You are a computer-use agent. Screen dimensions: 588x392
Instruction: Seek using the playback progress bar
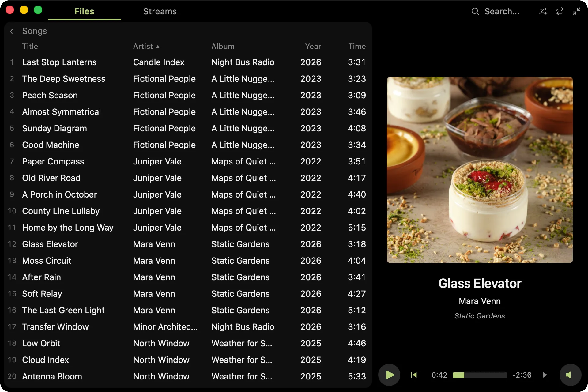(x=480, y=375)
